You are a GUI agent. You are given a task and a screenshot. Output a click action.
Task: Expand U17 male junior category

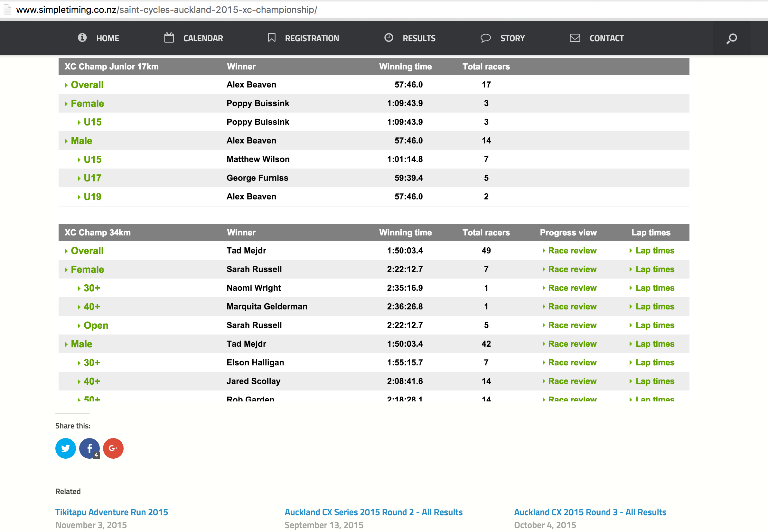point(92,178)
